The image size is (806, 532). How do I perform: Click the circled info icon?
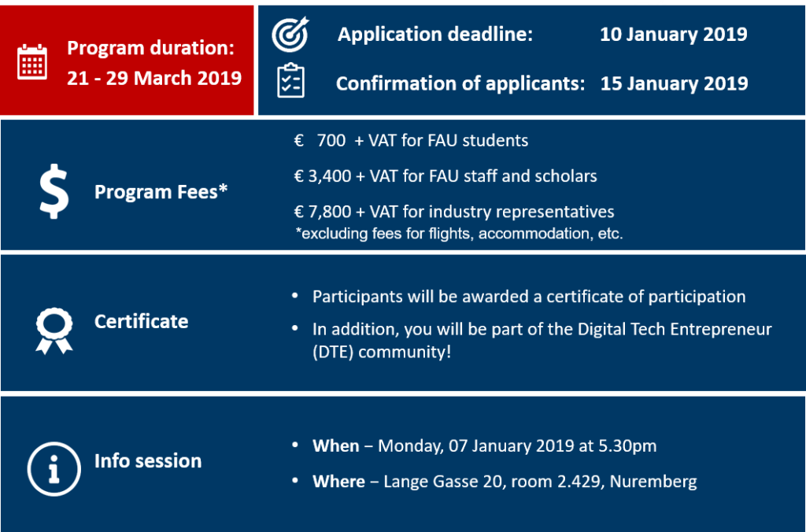point(54,469)
